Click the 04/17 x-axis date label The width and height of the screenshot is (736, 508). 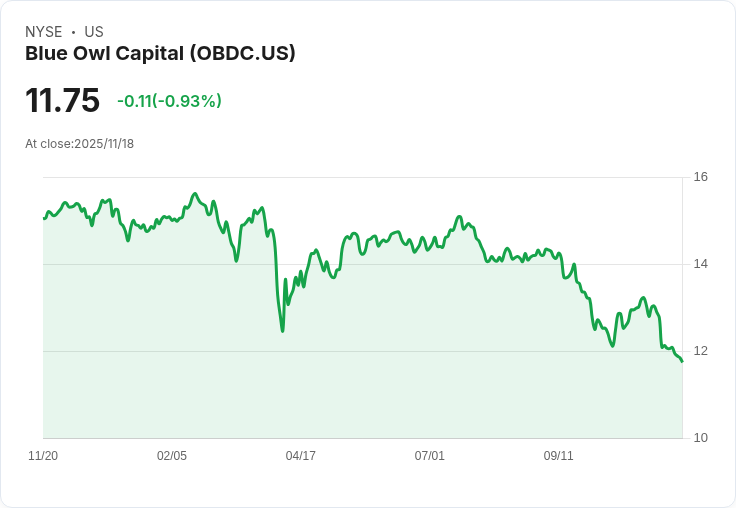[300, 456]
